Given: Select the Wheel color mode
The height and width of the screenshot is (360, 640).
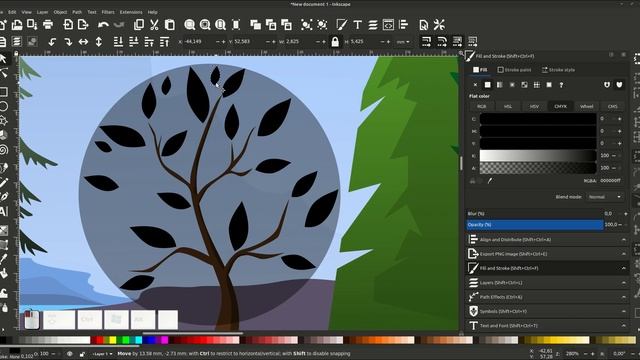Looking at the screenshot, I should (x=587, y=106).
